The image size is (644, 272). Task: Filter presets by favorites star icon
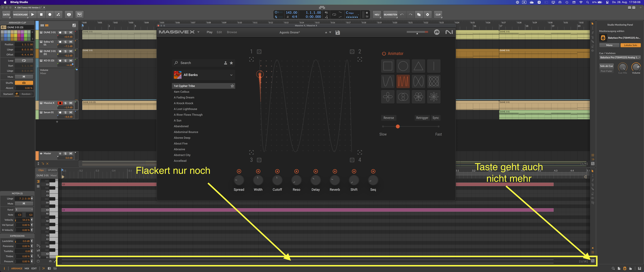tap(231, 63)
